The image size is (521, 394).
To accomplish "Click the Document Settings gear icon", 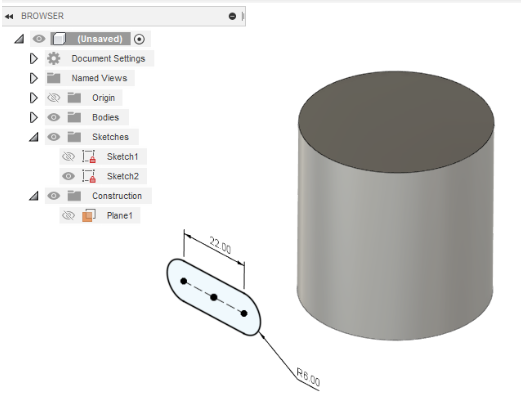I will pyautogui.click(x=54, y=58).
